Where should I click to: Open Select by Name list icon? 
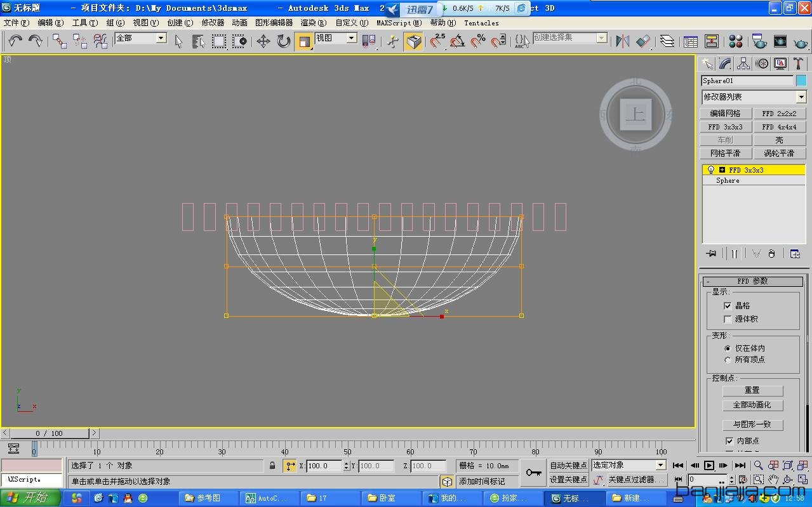(199, 41)
